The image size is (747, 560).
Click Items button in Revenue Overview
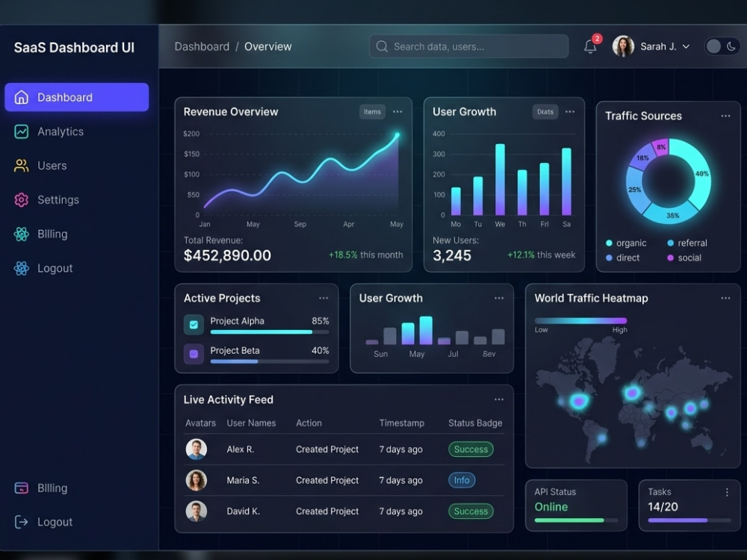click(372, 112)
